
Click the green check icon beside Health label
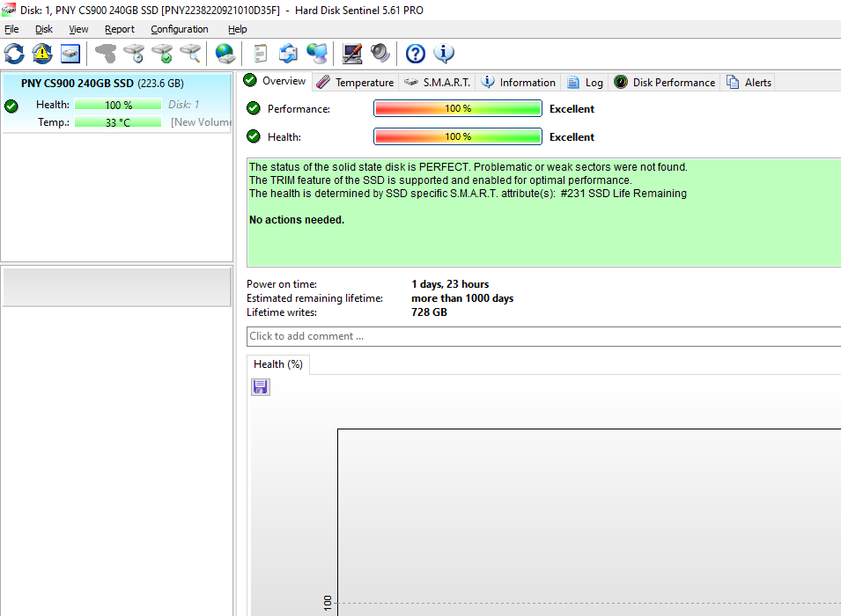point(253,136)
